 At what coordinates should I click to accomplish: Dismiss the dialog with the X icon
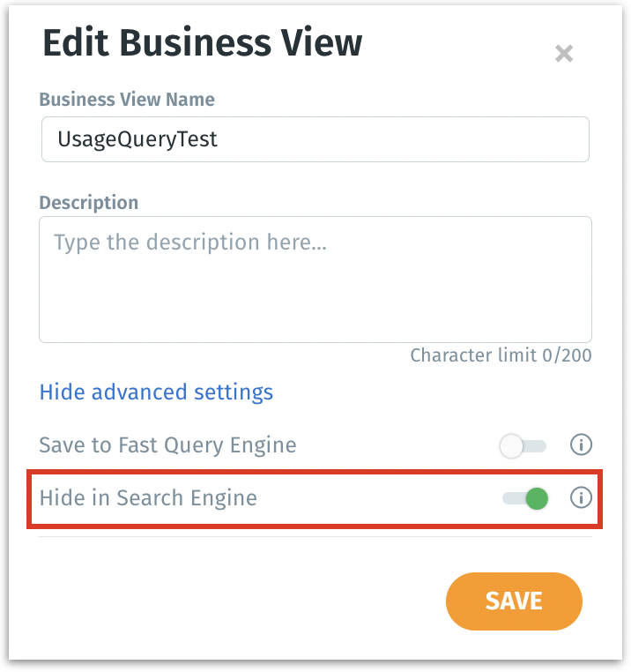[x=564, y=54]
